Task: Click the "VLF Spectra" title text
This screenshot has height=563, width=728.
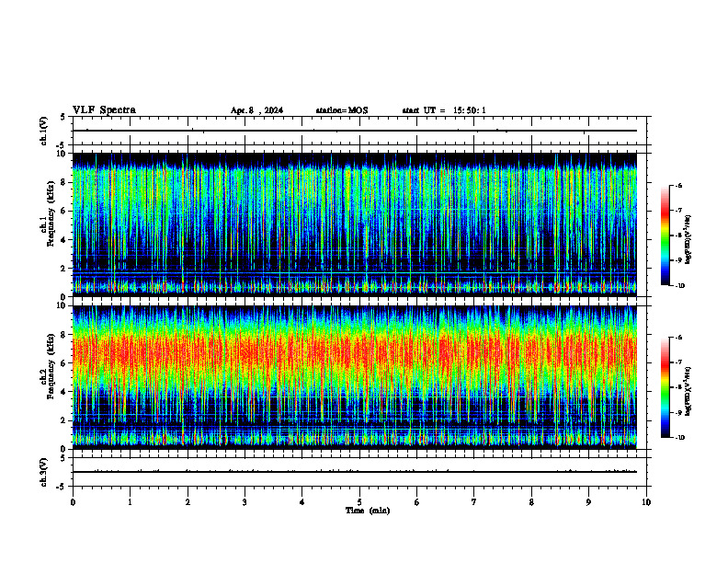Action: (x=104, y=110)
